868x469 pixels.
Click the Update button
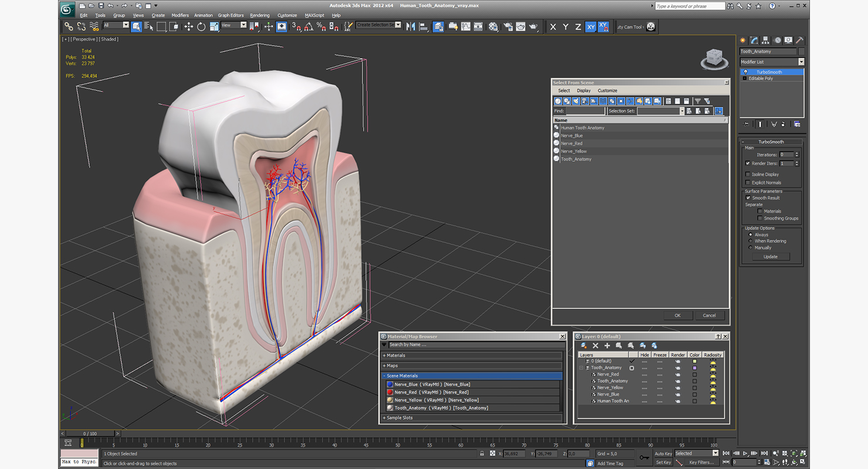771,257
